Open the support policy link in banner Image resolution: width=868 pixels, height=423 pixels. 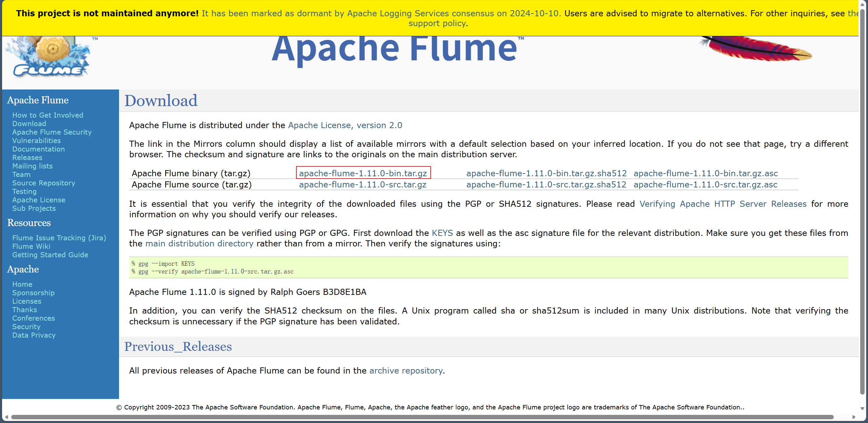[437, 23]
